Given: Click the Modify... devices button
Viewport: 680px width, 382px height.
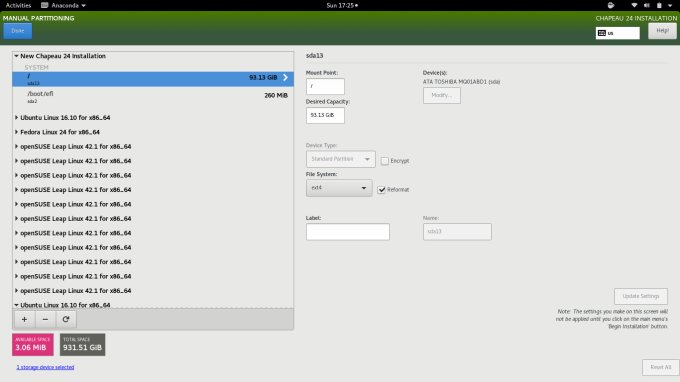Looking at the screenshot, I should coord(441,95).
